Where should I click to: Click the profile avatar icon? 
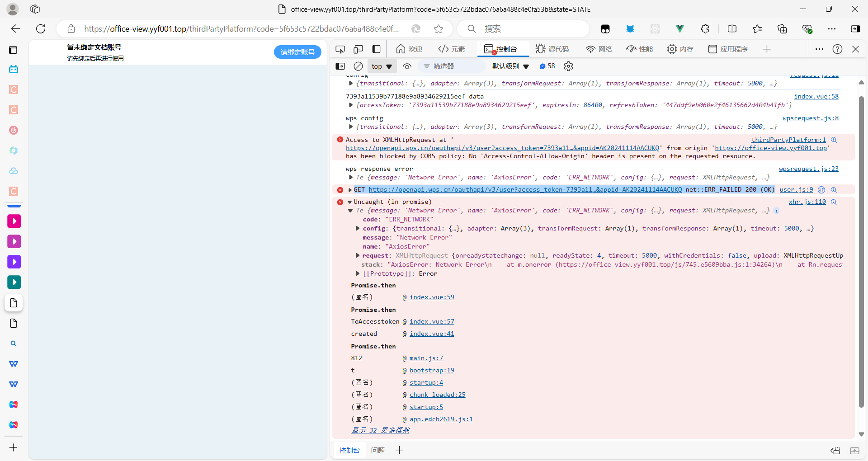coord(13,9)
